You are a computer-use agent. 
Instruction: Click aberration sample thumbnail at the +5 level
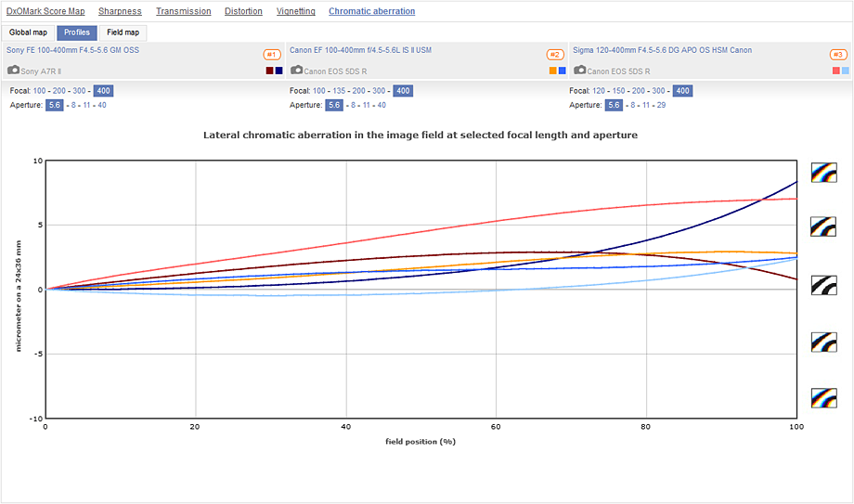pos(824,226)
